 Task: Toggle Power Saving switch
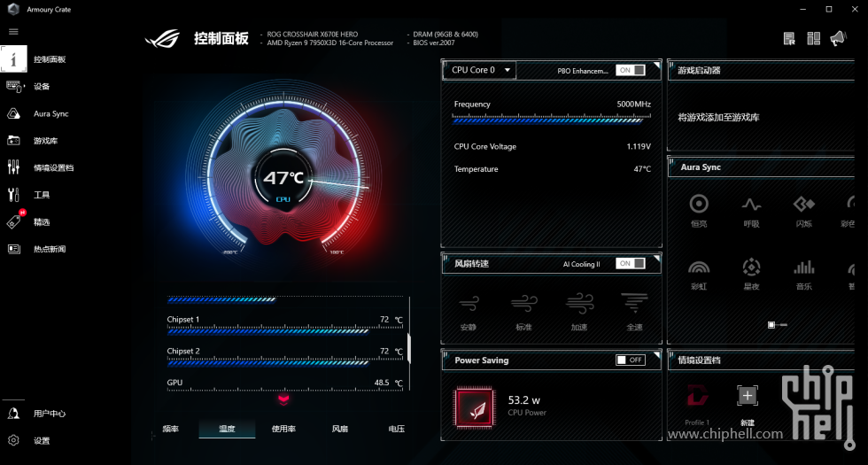coord(631,360)
